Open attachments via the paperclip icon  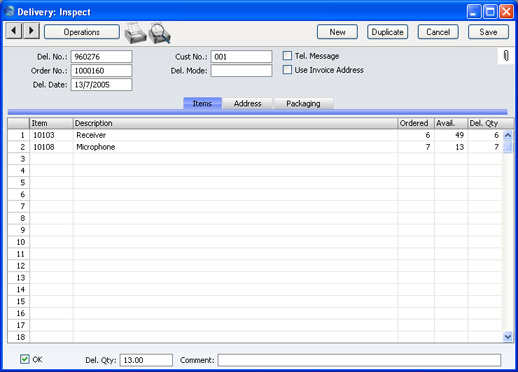click(506, 56)
